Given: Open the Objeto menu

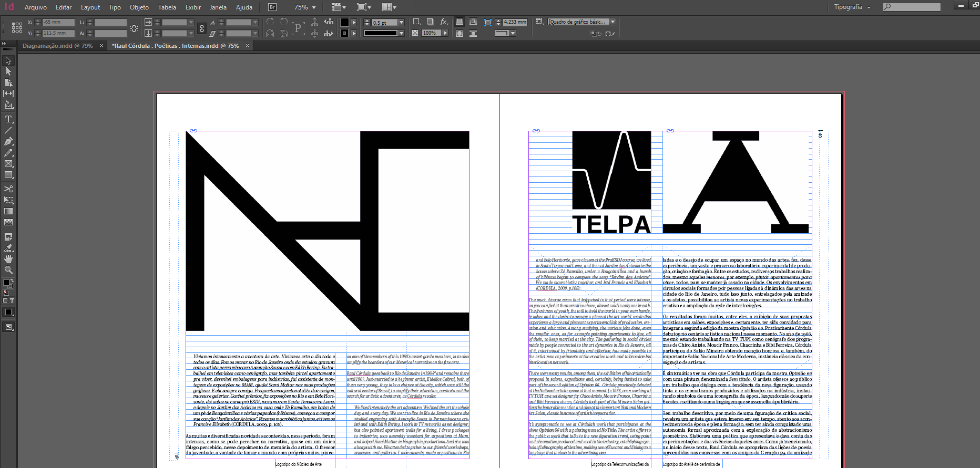Looking at the screenshot, I should coord(139,7).
